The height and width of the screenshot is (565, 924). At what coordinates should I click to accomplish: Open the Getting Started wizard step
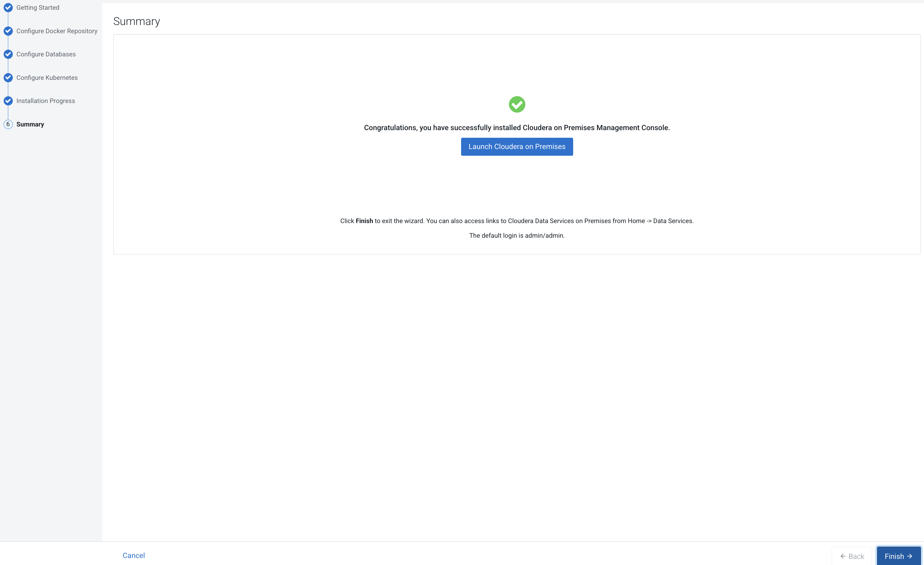[38, 8]
